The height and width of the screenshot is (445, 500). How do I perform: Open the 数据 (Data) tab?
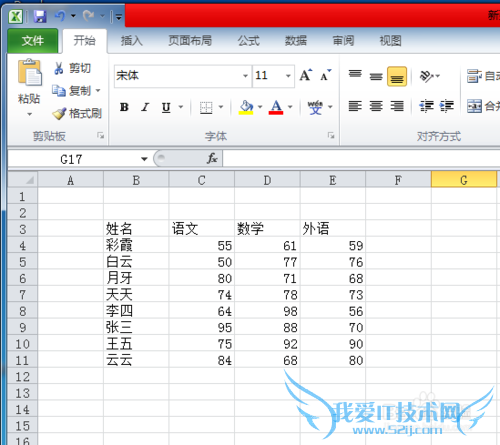click(296, 41)
